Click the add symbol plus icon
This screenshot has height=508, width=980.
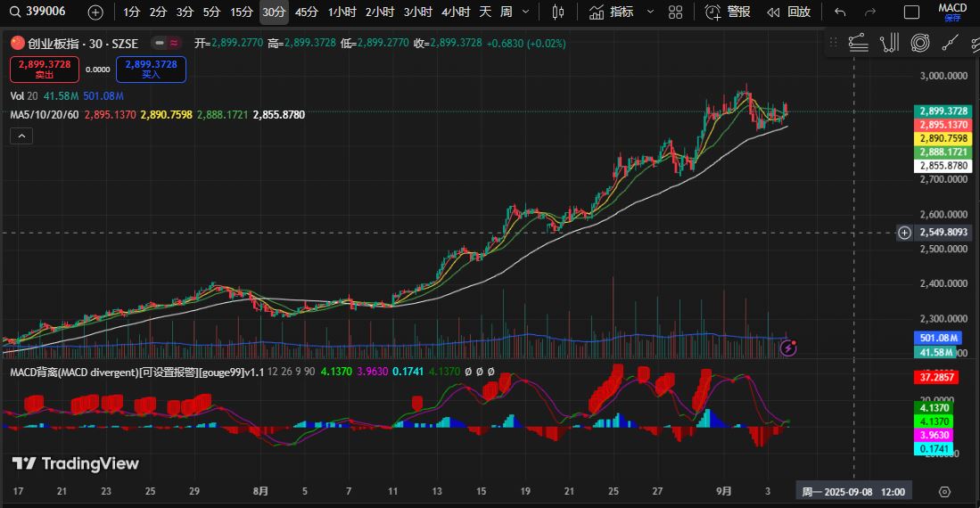[x=95, y=12]
